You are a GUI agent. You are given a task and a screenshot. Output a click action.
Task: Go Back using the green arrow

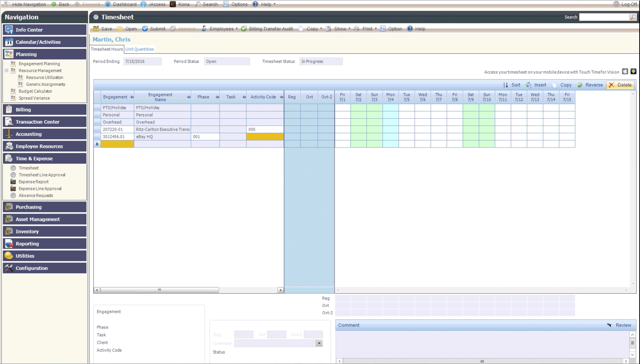click(54, 4)
